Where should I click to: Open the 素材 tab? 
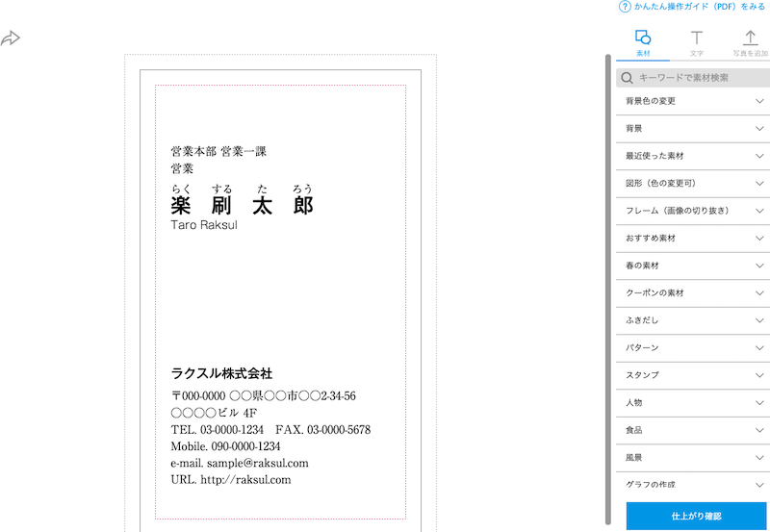click(643, 43)
